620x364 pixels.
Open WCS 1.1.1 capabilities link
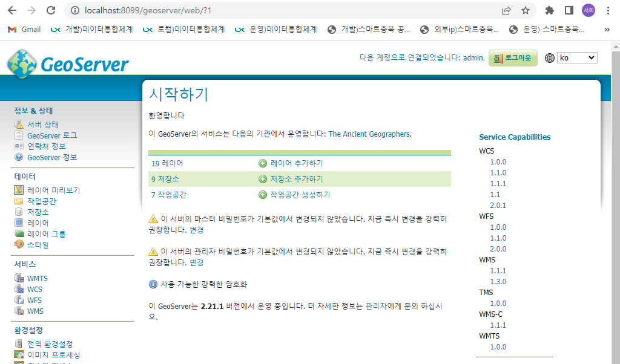pos(498,184)
